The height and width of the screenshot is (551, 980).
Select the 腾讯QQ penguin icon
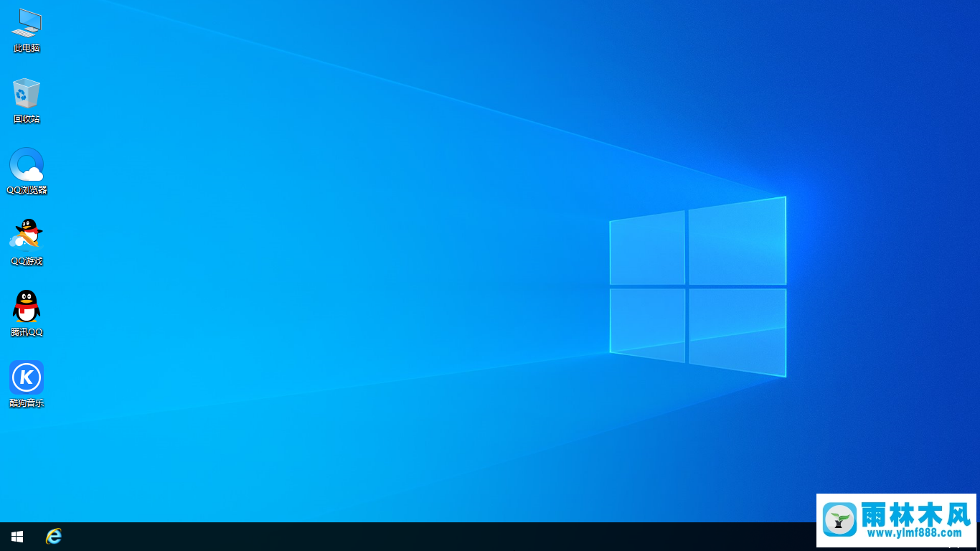27,306
